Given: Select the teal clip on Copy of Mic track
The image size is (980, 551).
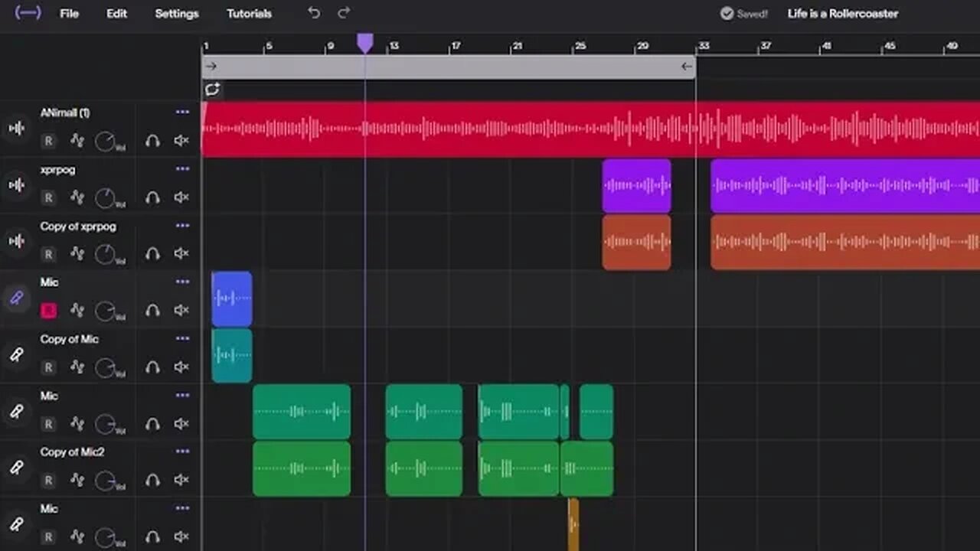Looking at the screenshot, I should click(231, 355).
